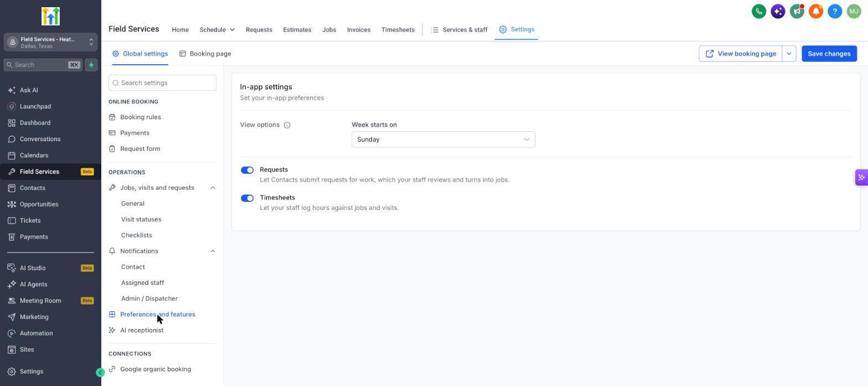Open Admin / Dispatcher notifications

point(149,299)
